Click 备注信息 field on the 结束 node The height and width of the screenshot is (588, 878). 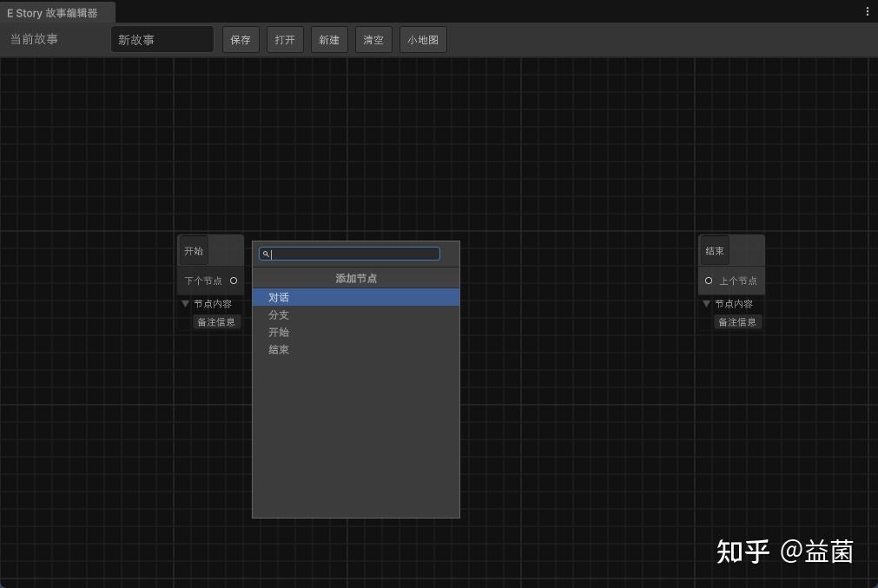click(737, 321)
